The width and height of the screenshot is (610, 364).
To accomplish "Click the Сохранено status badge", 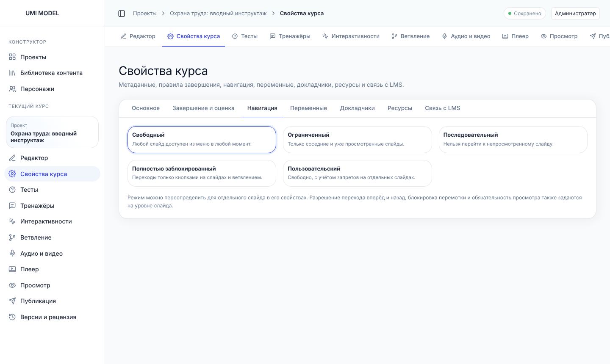I will 525,14.
